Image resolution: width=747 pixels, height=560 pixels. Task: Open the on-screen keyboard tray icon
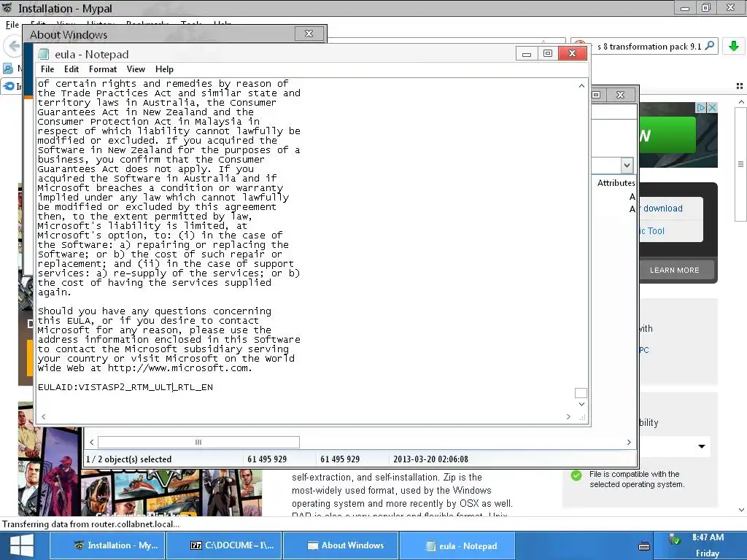click(x=643, y=545)
